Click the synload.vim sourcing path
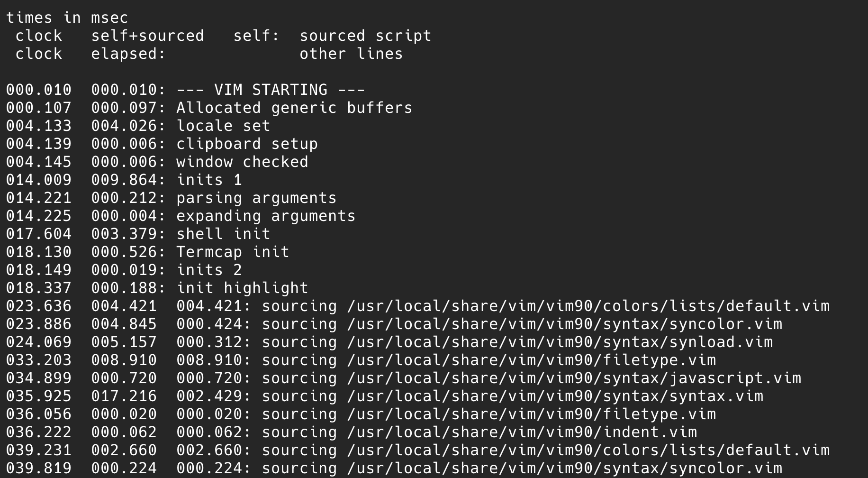 pyautogui.click(x=560, y=342)
